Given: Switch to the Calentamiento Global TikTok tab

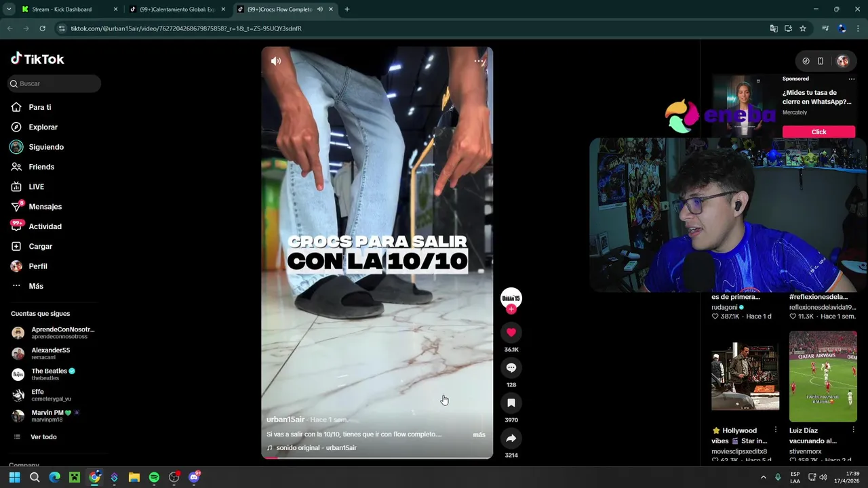Looking at the screenshot, I should pos(178,9).
